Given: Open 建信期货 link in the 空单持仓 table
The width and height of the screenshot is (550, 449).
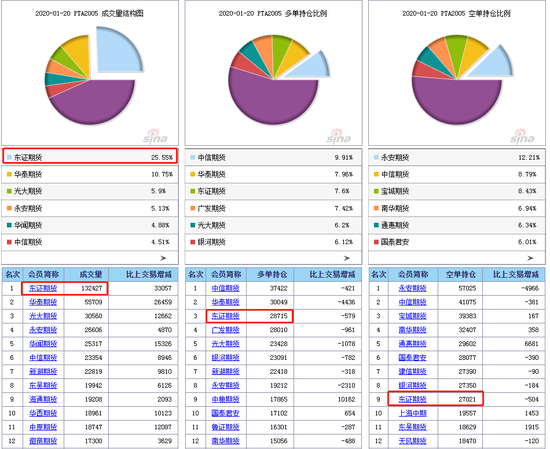Looking at the screenshot, I should point(412,371).
